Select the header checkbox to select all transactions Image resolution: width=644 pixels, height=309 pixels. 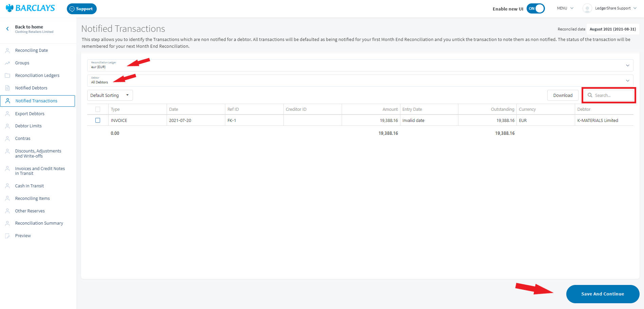tap(98, 109)
